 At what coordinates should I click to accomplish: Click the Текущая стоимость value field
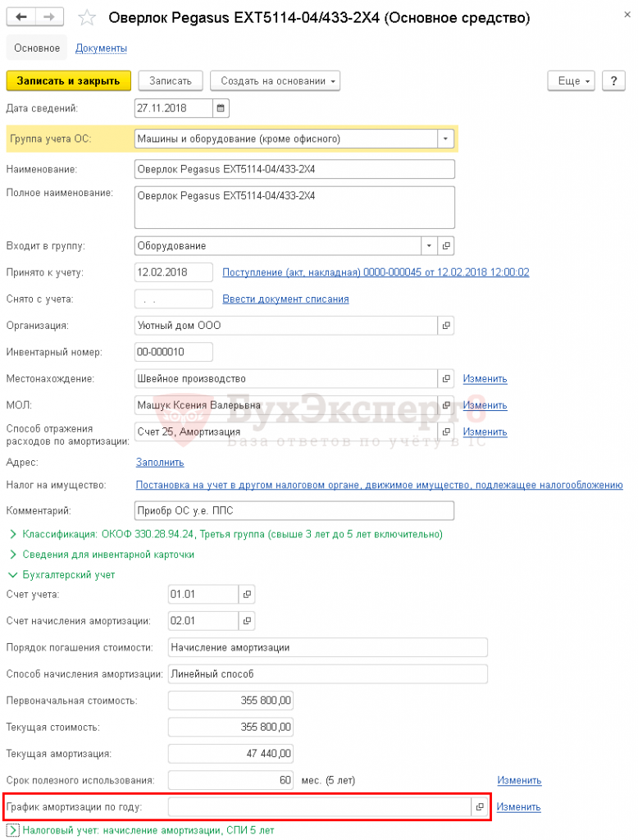[x=231, y=727]
